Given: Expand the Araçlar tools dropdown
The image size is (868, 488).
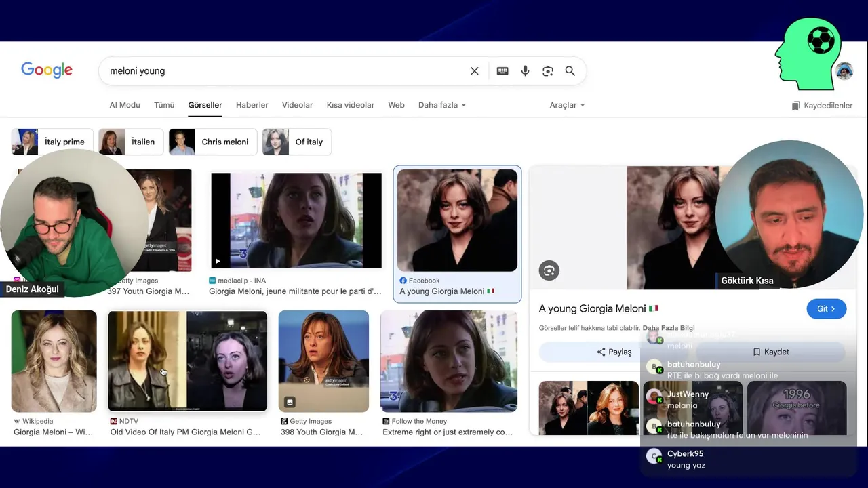Looking at the screenshot, I should (567, 105).
